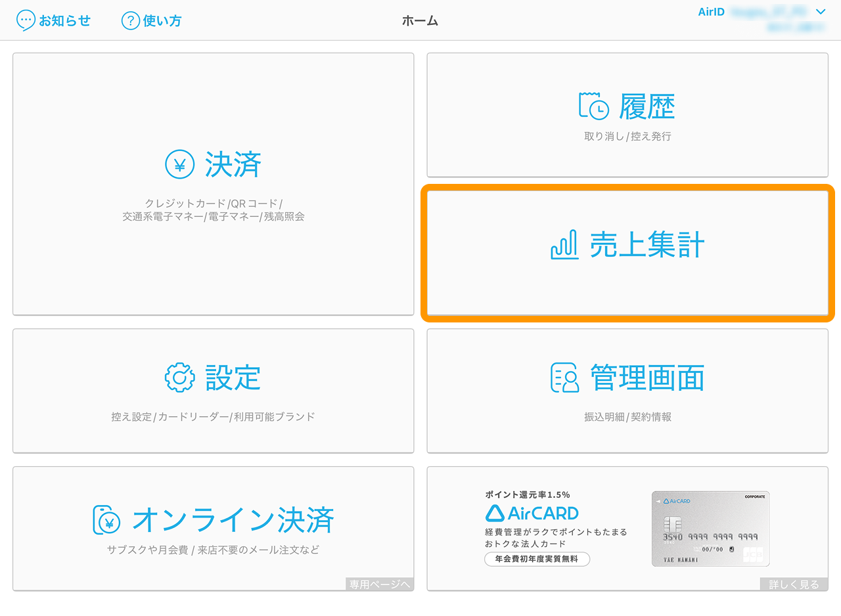841x616 pixels.
Task: Open the お知らせ notifications link
Action: point(64,20)
